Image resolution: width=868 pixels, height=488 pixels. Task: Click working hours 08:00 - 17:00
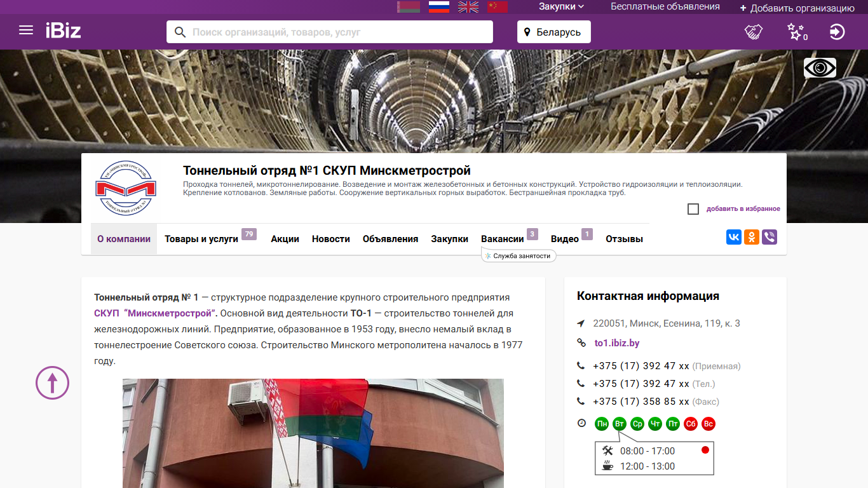click(x=648, y=451)
